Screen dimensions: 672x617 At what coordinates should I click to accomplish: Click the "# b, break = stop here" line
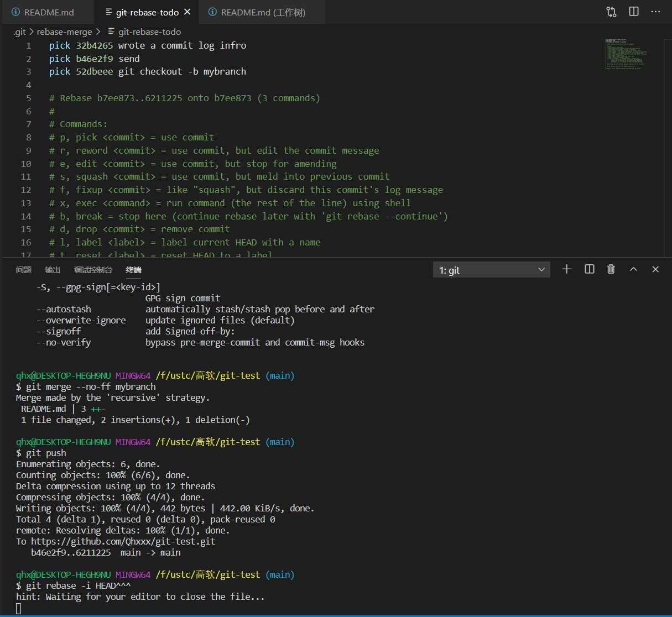[x=249, y=216]
